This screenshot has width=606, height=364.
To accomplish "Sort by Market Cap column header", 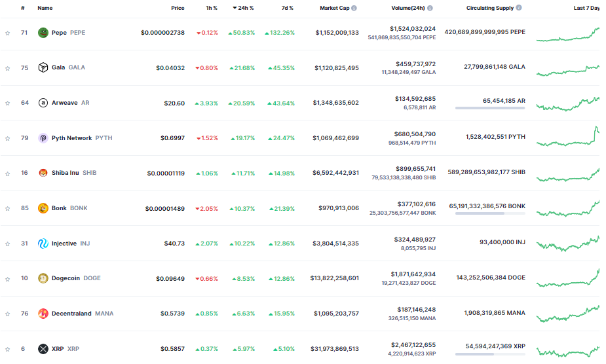I will [334, 8].
